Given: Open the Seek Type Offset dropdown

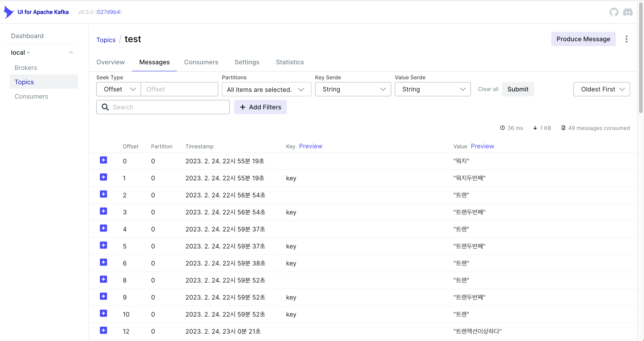Looking at the screenshot, I should point(119,89).
